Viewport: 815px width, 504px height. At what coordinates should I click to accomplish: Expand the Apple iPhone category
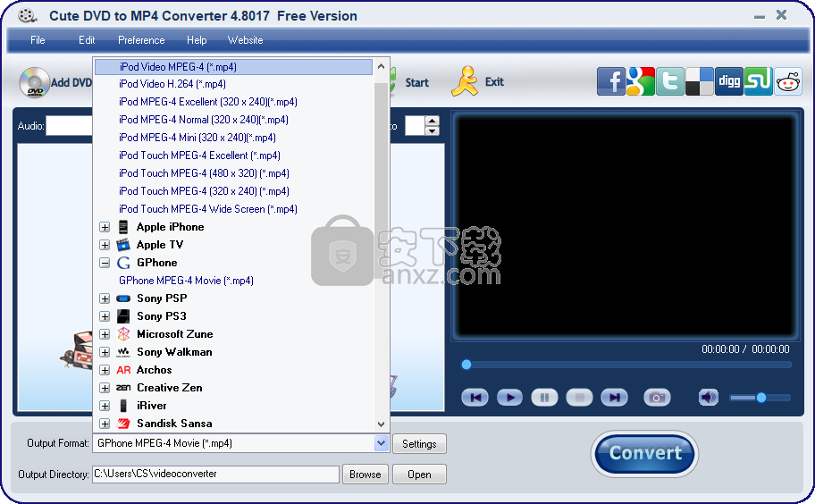pyautogui.click(x=105, y=227)
